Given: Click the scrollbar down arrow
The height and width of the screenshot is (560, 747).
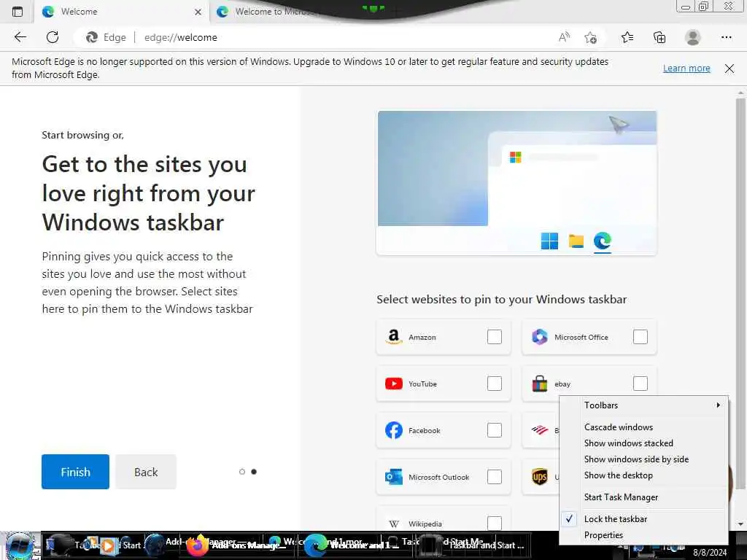Looking at the screenshot, I should (740, 524).
